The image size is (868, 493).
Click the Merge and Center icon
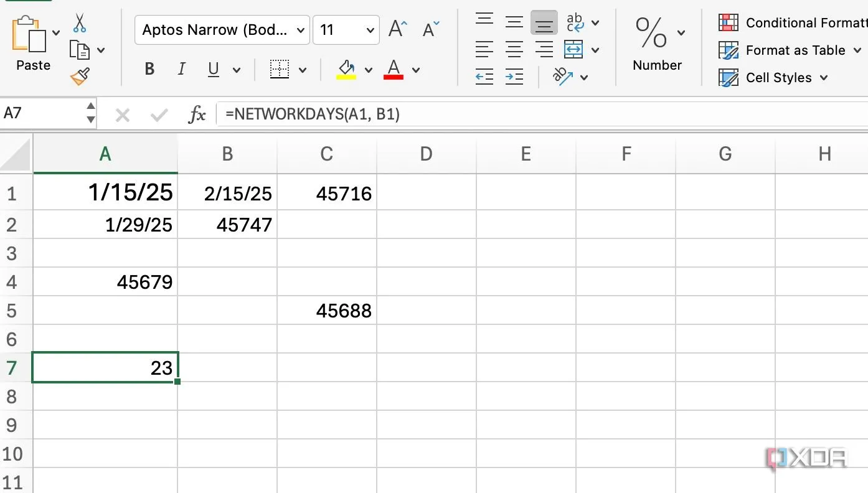point(573,49)
